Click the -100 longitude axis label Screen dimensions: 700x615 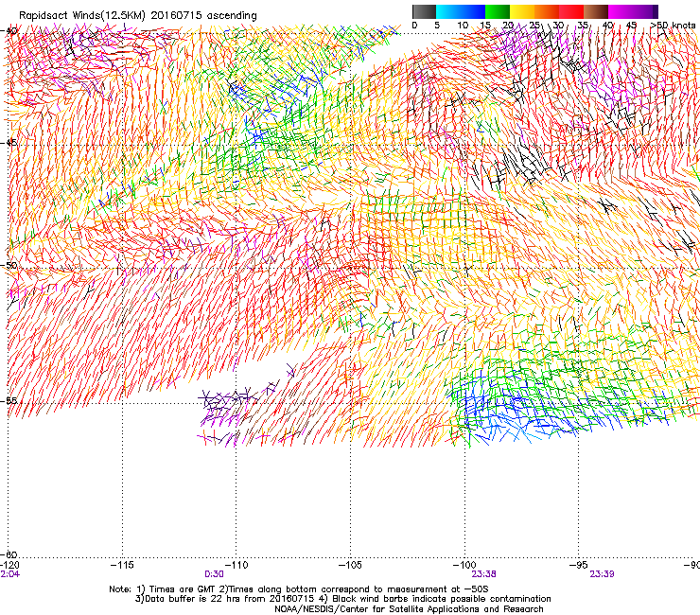pos(464,566)
